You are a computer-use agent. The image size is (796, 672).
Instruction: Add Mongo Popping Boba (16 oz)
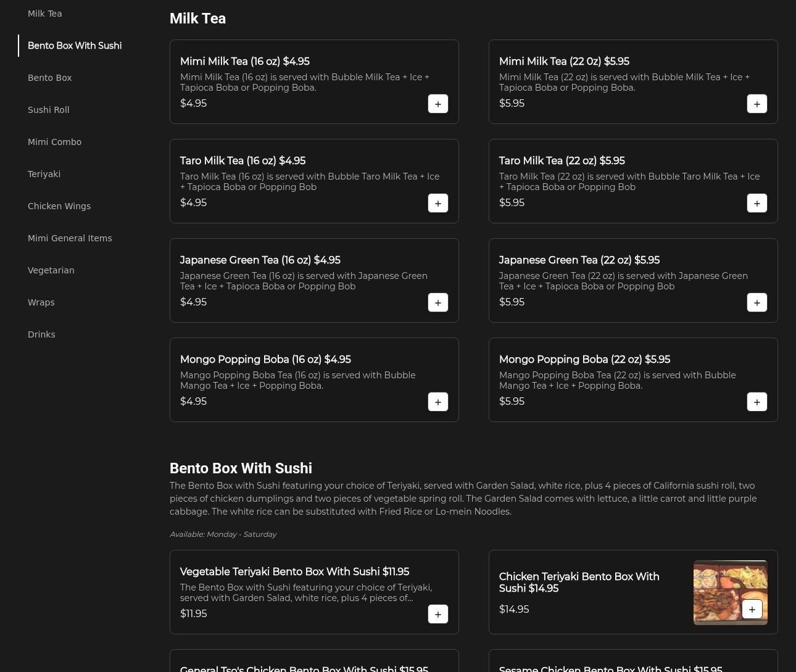(437, 402)
